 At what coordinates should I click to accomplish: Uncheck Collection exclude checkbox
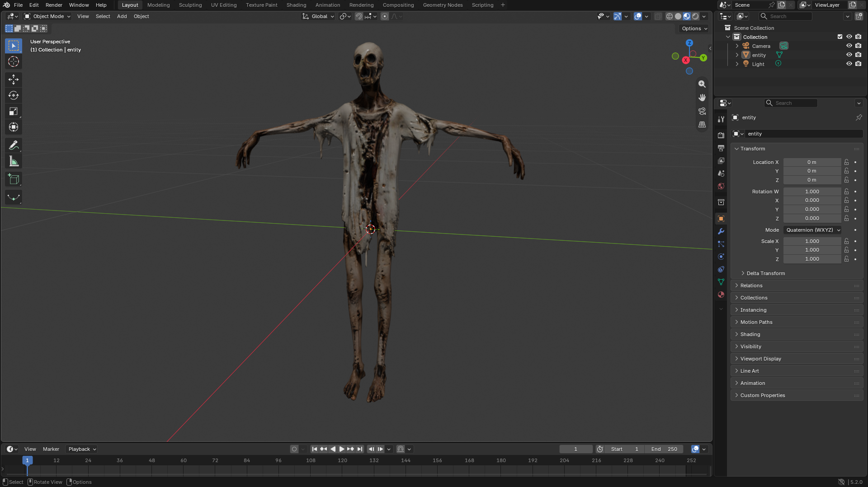click(840, 37)
